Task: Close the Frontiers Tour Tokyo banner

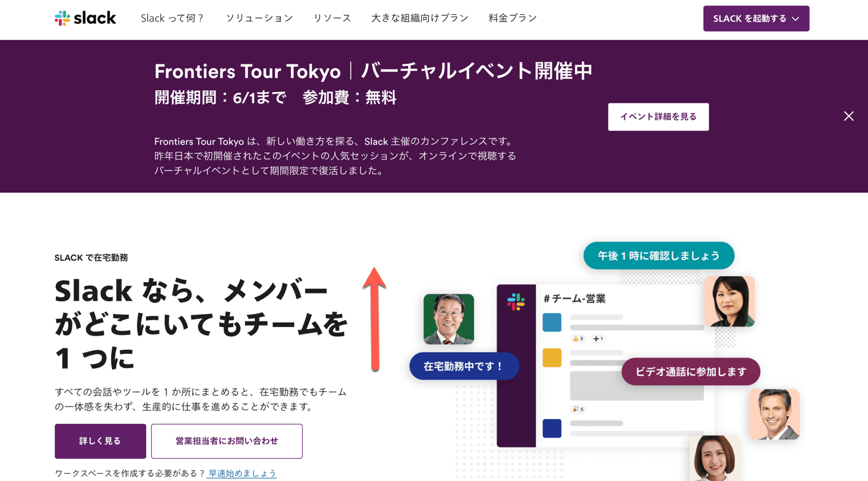Action: tap(848, 116)
